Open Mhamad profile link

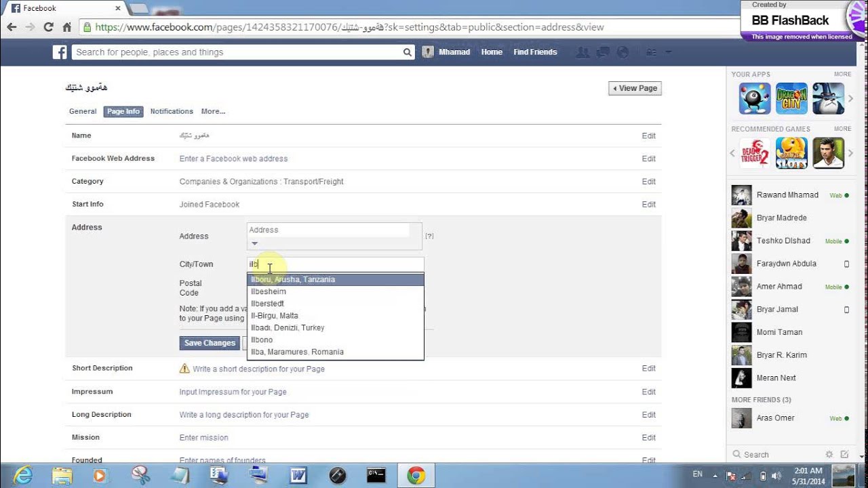click(x=446, y=52)
